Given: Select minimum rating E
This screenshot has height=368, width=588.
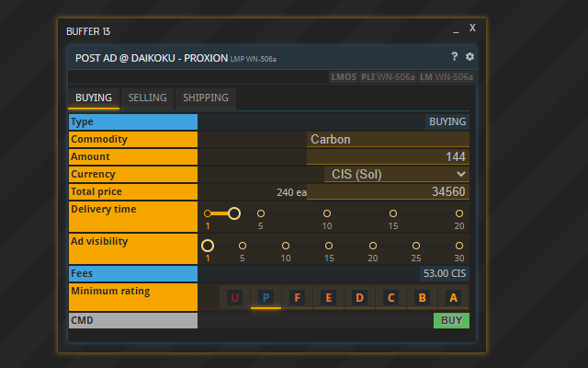Looking at the screenshot, I should point(328,298).
